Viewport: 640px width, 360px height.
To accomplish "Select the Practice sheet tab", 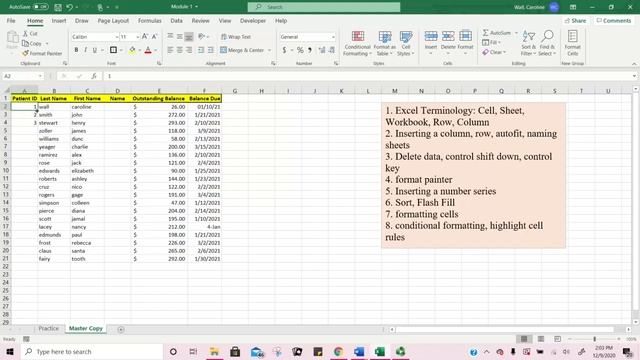I will 49,329.
